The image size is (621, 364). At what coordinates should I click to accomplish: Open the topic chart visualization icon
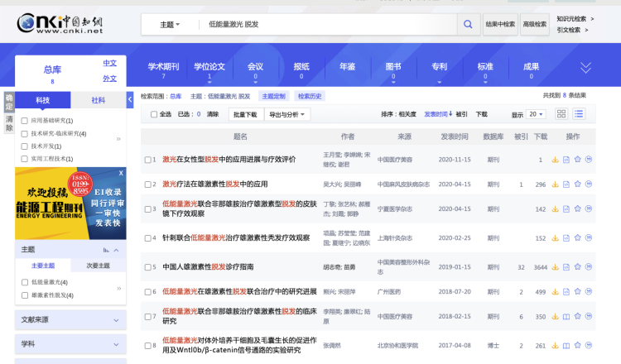(x=106, y=250)
